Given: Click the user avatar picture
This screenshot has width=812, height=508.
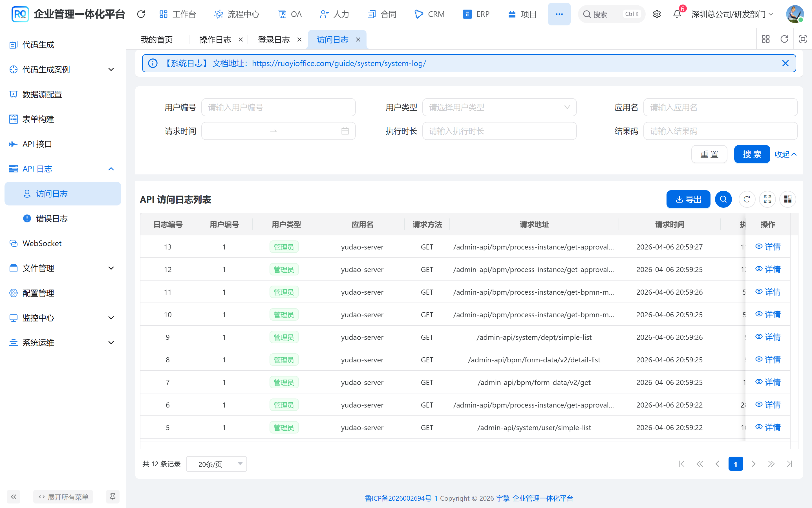Looking at the screenshot, I should [795, 14].
